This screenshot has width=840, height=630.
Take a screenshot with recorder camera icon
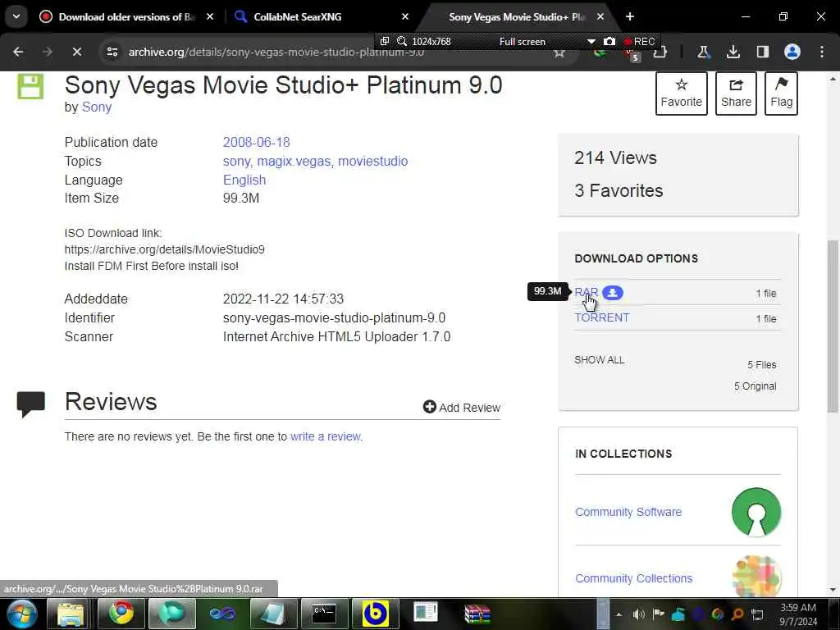(609, 41)
